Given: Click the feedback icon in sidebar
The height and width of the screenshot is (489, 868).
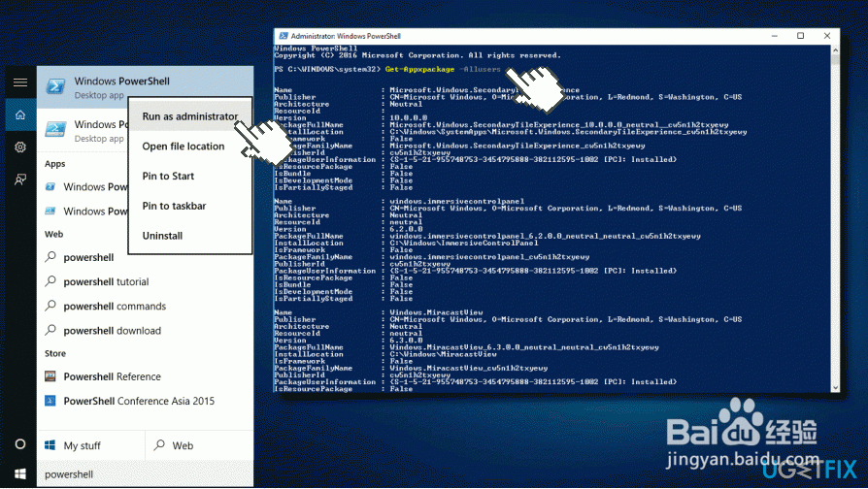Looking at the screenshot, I should [x=20, y=179].
